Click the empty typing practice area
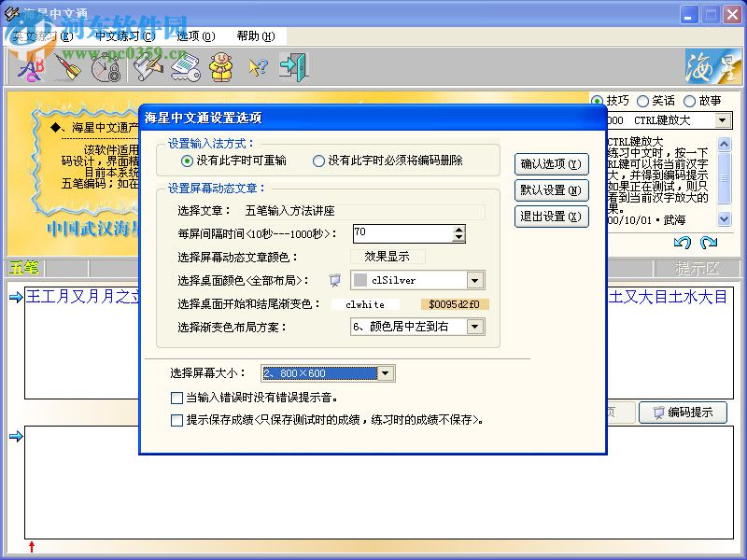Viewport: 747px width, 560px height. point(379,483)
